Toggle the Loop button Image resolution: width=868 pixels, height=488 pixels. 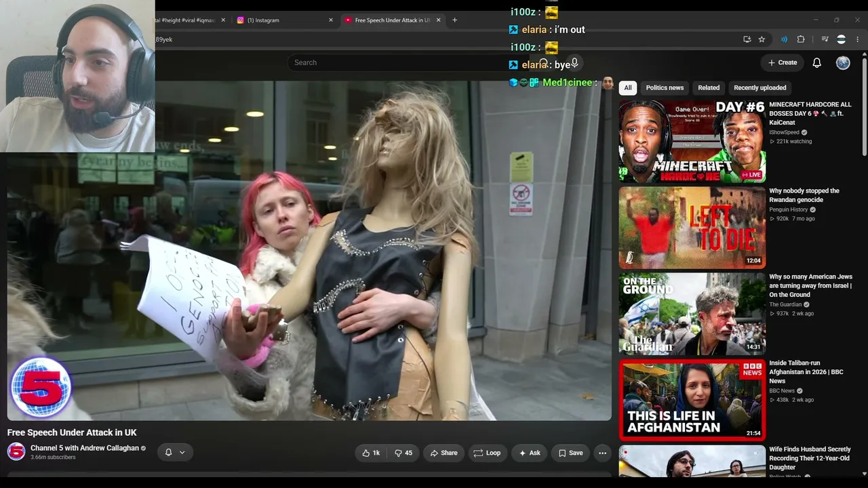coord(487,453)
